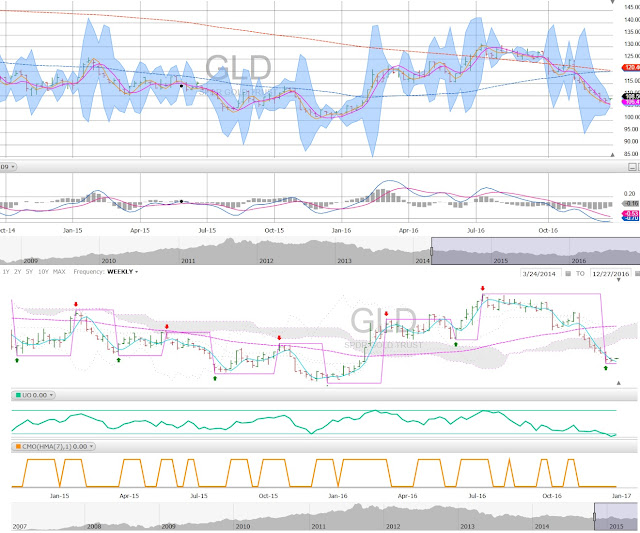
Task: Click the highlighted 2015-2016 range in upper navigator
Action: click(x=536, y=251)
